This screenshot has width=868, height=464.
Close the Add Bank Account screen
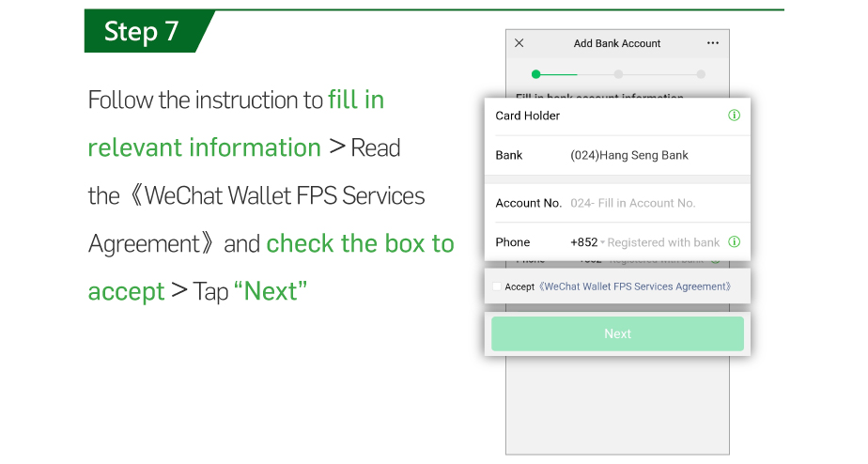[x=519, y=43]
